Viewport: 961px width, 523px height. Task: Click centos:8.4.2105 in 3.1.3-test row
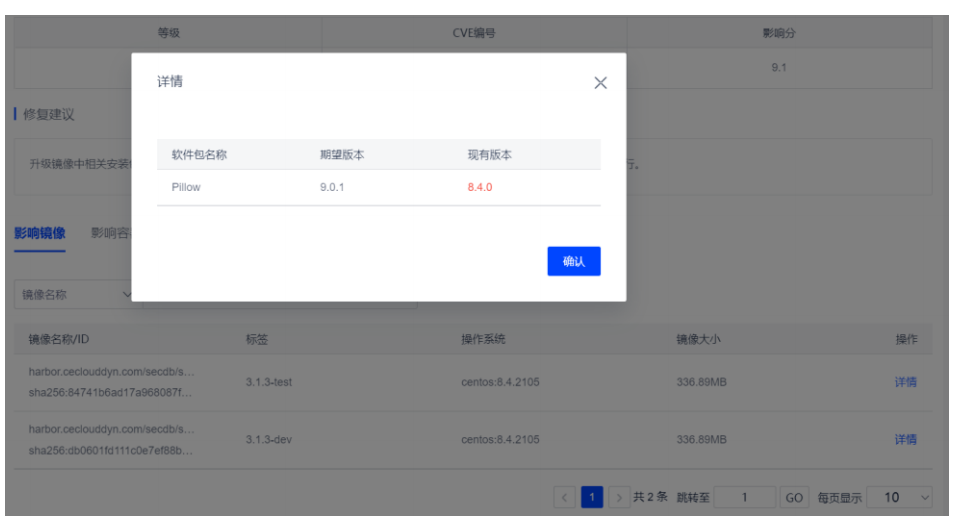(500, 382)
